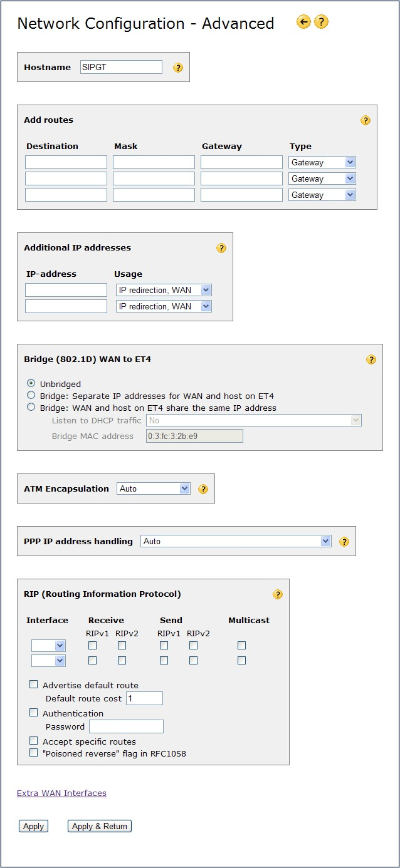Click the ATM Encapsulation help icon
Screen dimensions: 400x868
pos(203,489)
